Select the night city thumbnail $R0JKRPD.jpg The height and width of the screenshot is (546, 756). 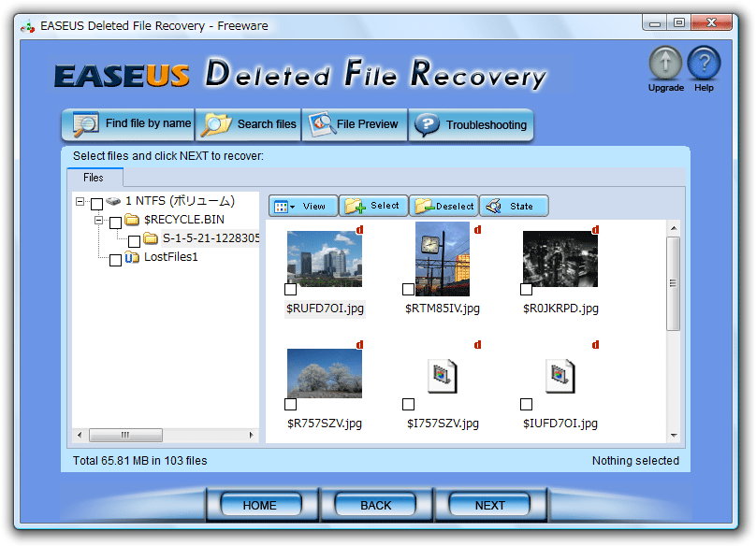560,259
